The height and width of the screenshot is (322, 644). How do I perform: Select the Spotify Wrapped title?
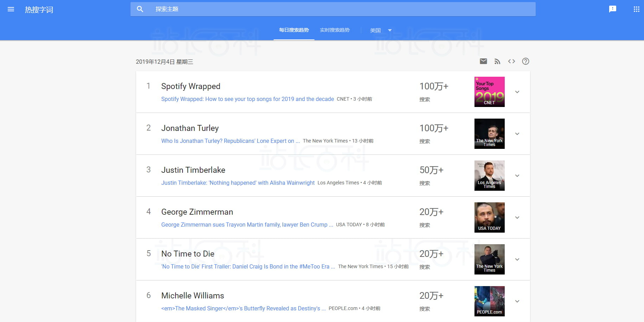click(x=191, y=87)
